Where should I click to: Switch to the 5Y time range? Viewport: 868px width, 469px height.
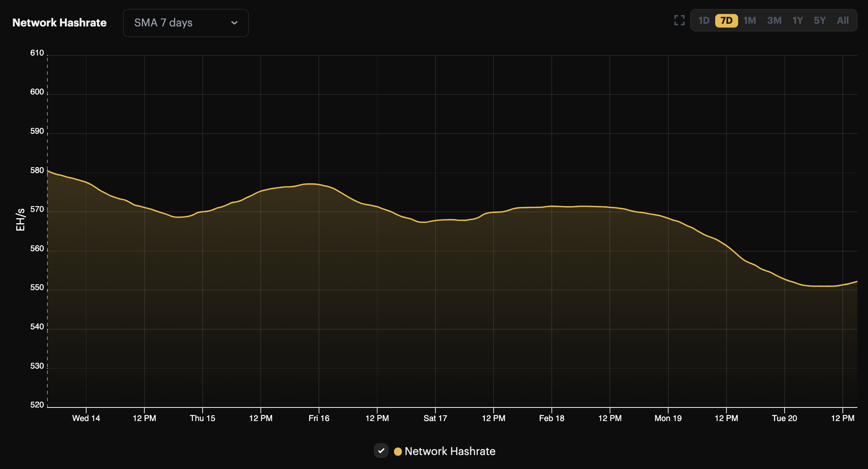(820, 20)
